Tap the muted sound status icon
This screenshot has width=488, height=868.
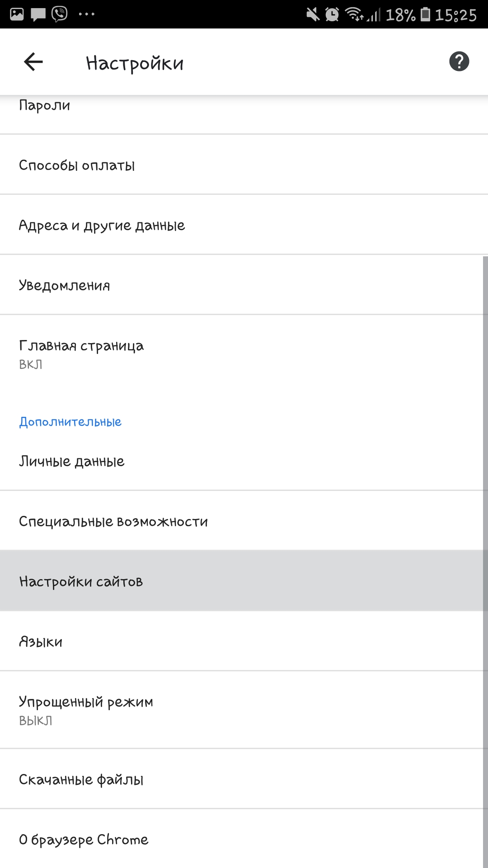[313, 15]
